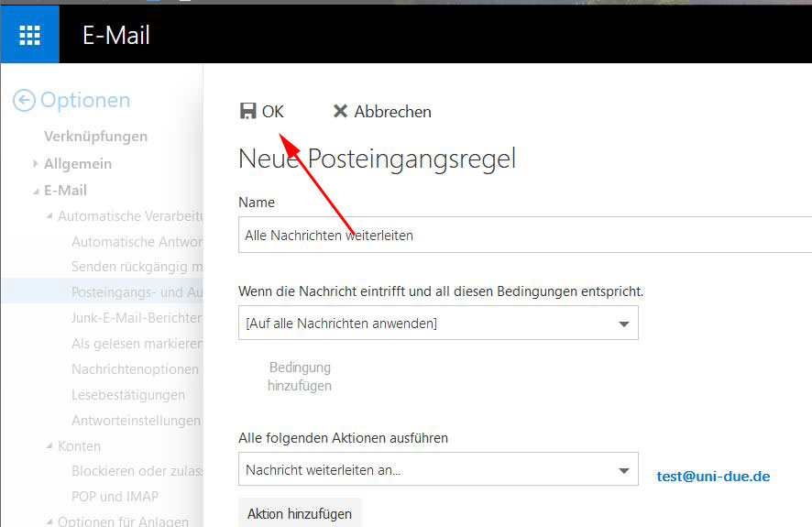Viewport: 812px width, 527px height.
Task: Open the app launcher grid icon
Action: pos(29,35)
